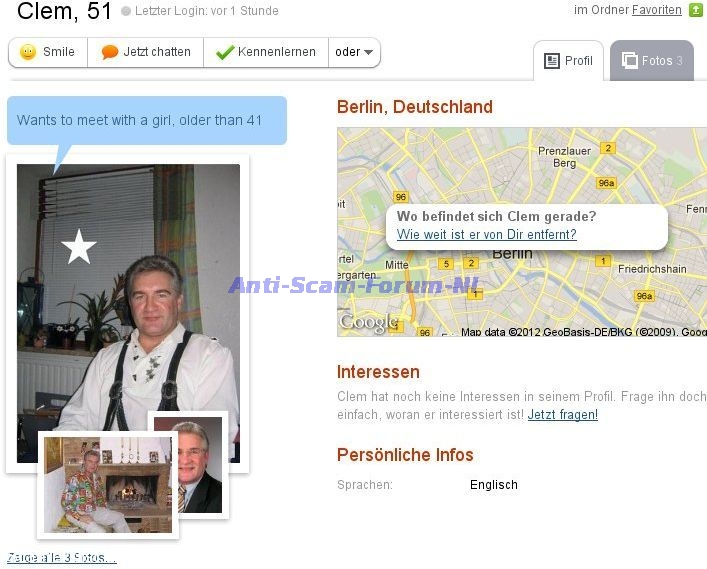Click the orange chat bubble icon

click(110, 52)
